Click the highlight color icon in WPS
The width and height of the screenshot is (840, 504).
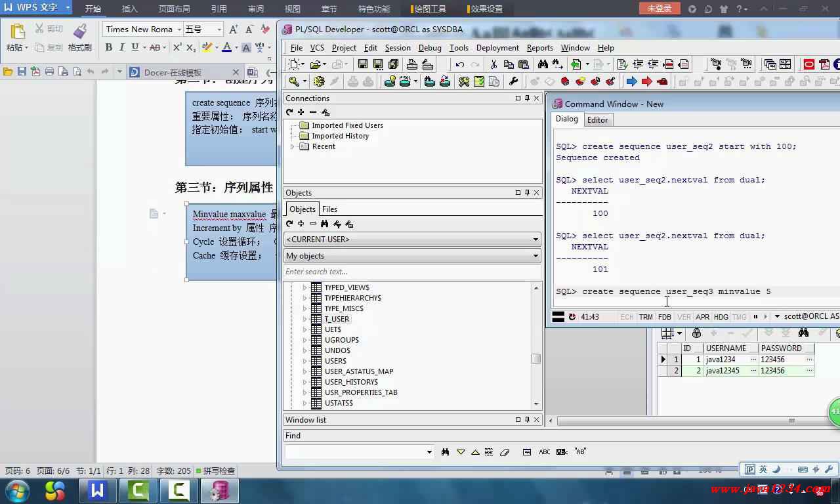point(207,47)
